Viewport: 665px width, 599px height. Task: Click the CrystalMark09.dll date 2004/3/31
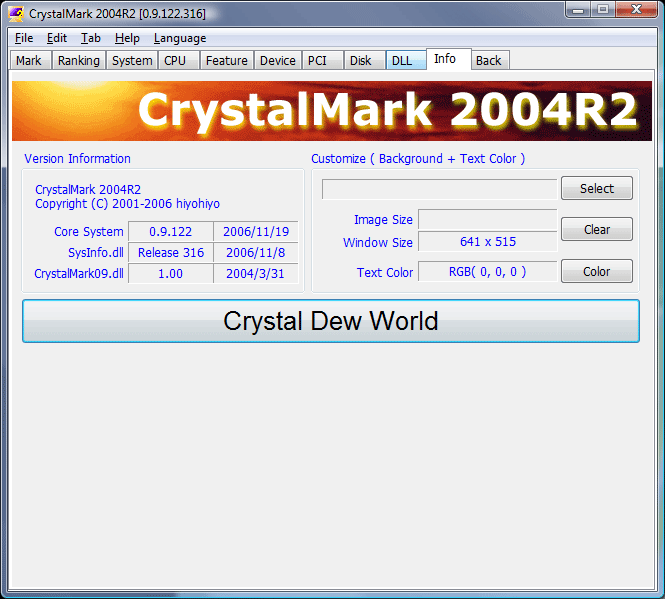tap(256, 274)
